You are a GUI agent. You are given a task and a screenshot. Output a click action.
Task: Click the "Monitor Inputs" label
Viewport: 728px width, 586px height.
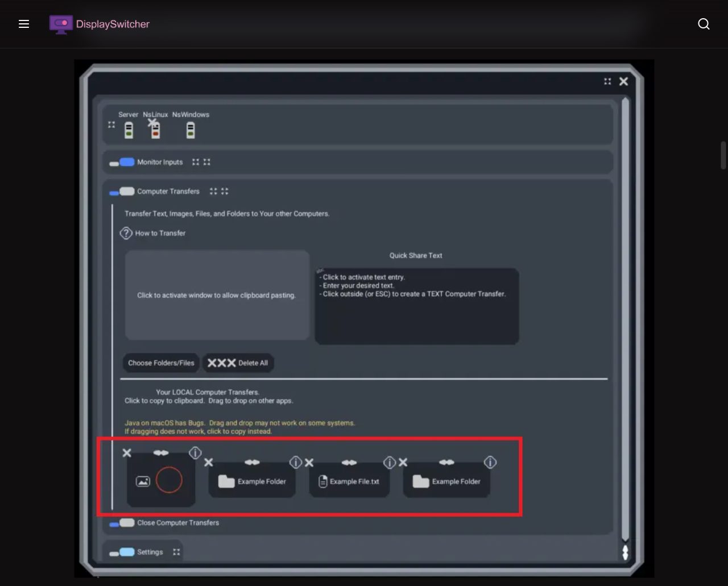coord(160,163)
